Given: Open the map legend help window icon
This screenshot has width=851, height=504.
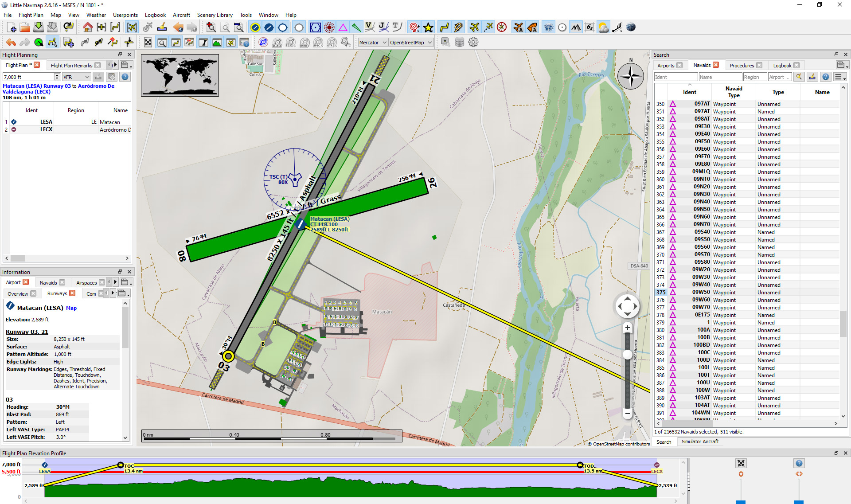Looking at the screenshot, I should pos(244,43).
